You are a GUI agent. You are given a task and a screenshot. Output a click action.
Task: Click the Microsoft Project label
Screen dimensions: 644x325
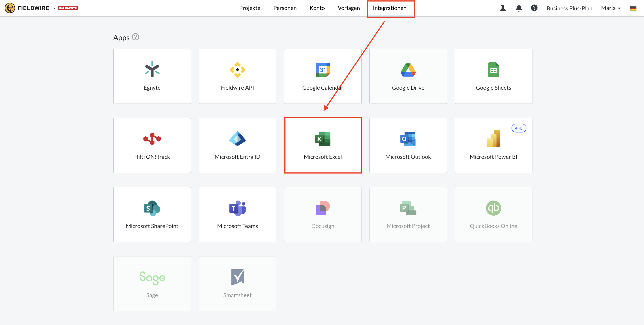coord(408,226)
